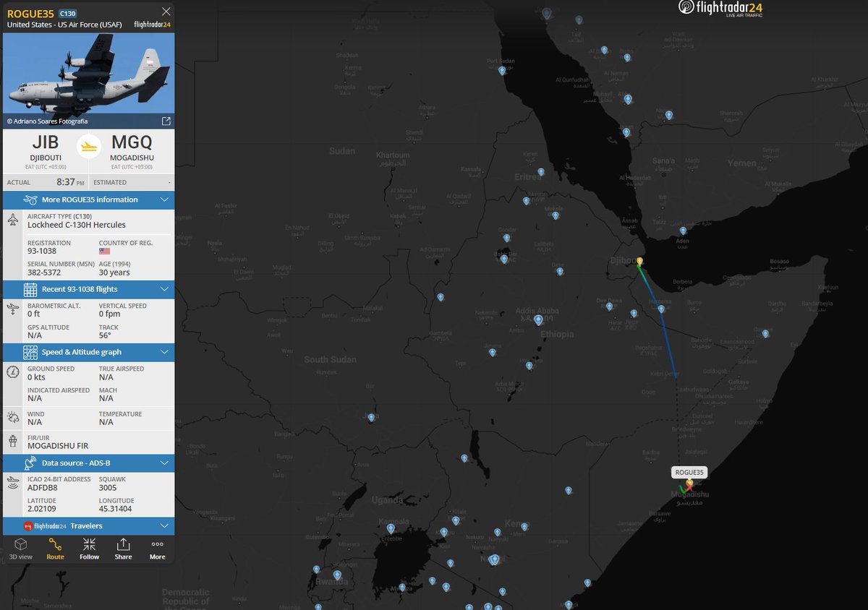
Task: Select the Aden airport pin
Action: click(x=683, y=231)
